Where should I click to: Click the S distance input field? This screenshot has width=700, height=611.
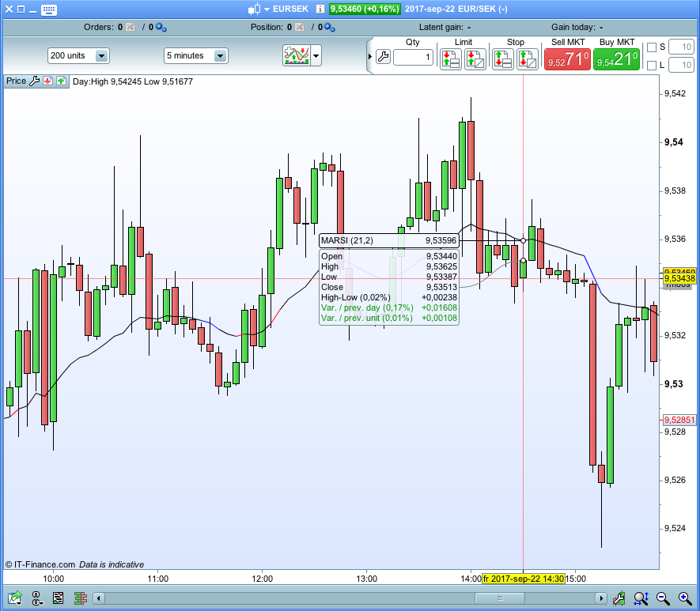(x=681, y=47)
